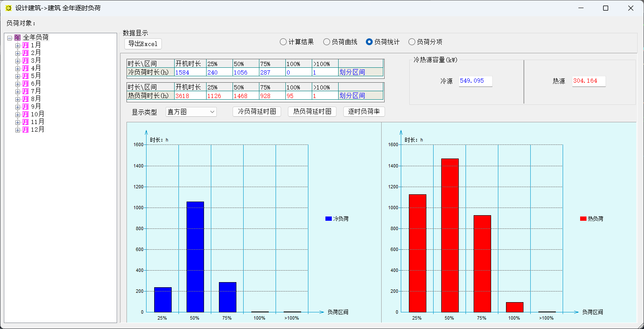Click the 7月 month icon
This screenshot has width=644, height=329.
[26, 91]
